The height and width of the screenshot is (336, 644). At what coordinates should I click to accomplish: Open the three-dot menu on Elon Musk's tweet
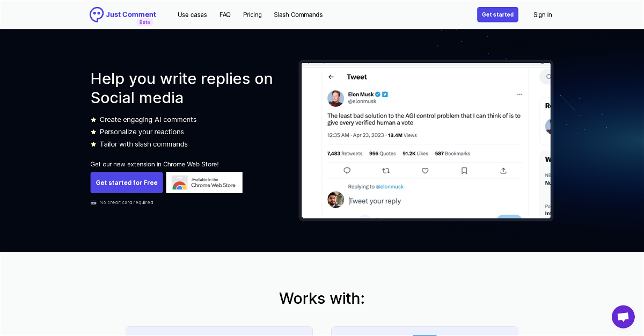(519, 94)
